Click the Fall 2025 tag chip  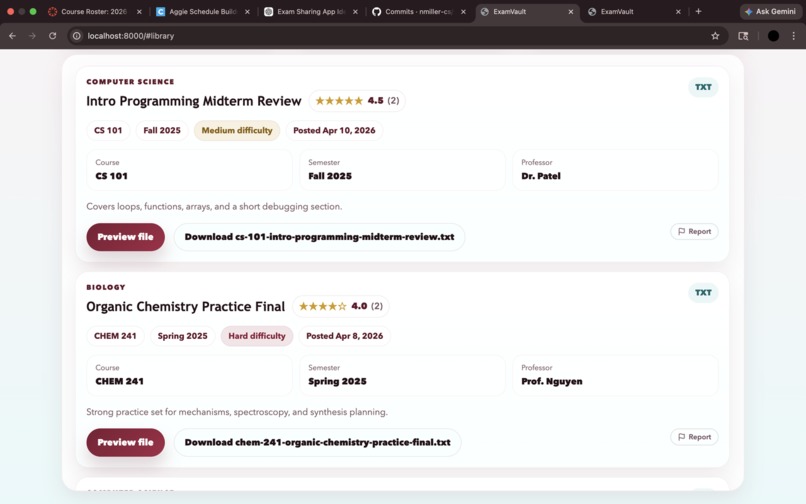[162, 131]
